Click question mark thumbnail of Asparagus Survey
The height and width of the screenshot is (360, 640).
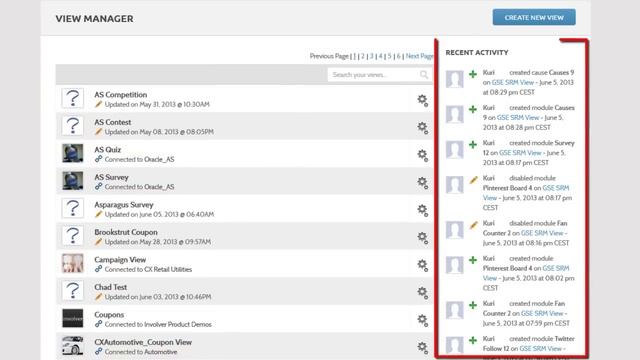pyautogui.click(x=73, y=208)
